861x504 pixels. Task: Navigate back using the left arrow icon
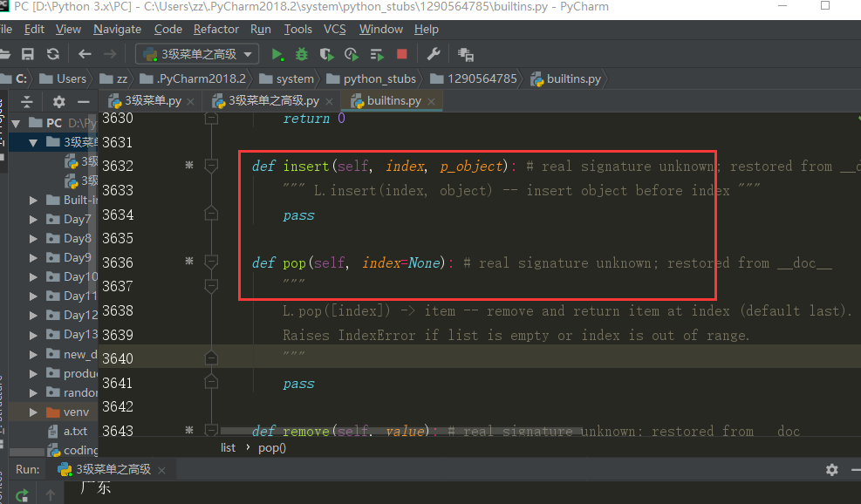tap(84, 52)
